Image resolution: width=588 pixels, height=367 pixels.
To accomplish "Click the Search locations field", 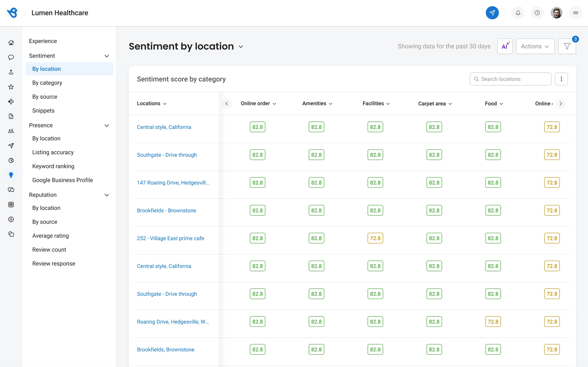I will 510,79.
